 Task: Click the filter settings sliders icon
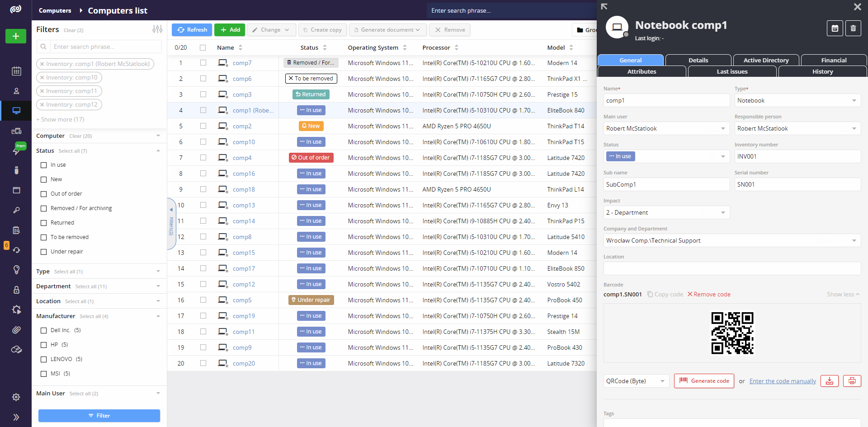tap(157, 29)
